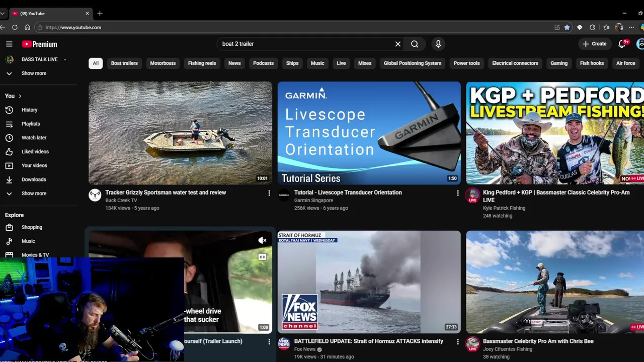Select the Fishing reels filter chip
The width and height of the screenshot is (644, 362).
(x=202, y=63)
